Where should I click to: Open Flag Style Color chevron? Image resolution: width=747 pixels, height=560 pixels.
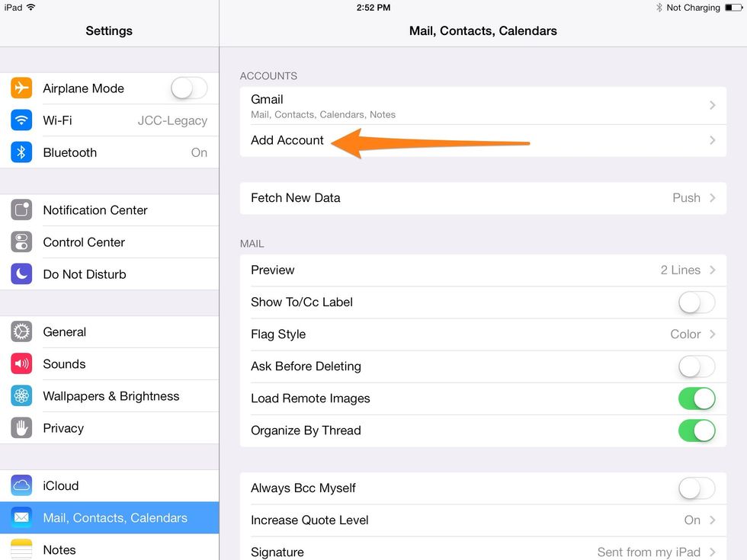click(x=712, y=334)
